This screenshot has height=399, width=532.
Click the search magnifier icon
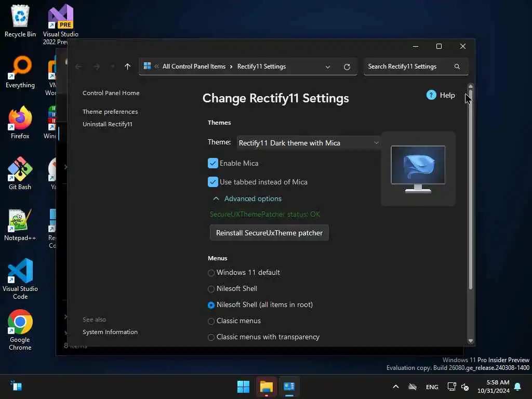[x=457, y=66]
